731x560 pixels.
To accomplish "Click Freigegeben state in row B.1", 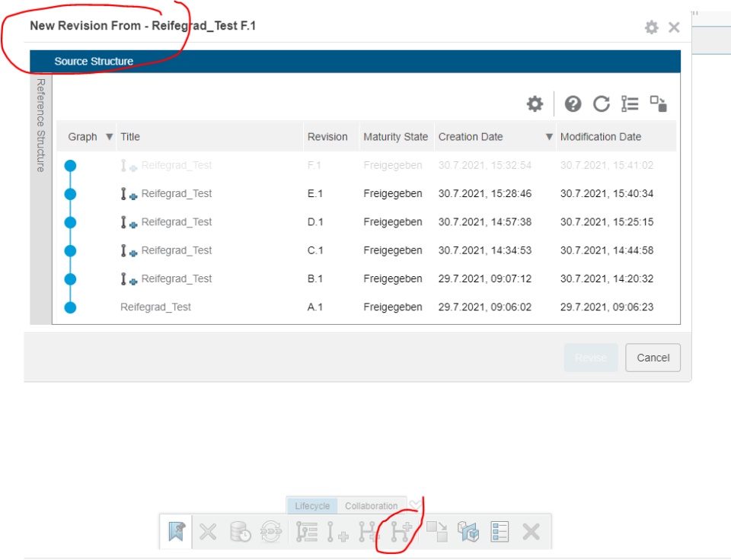I will [393, 279].
